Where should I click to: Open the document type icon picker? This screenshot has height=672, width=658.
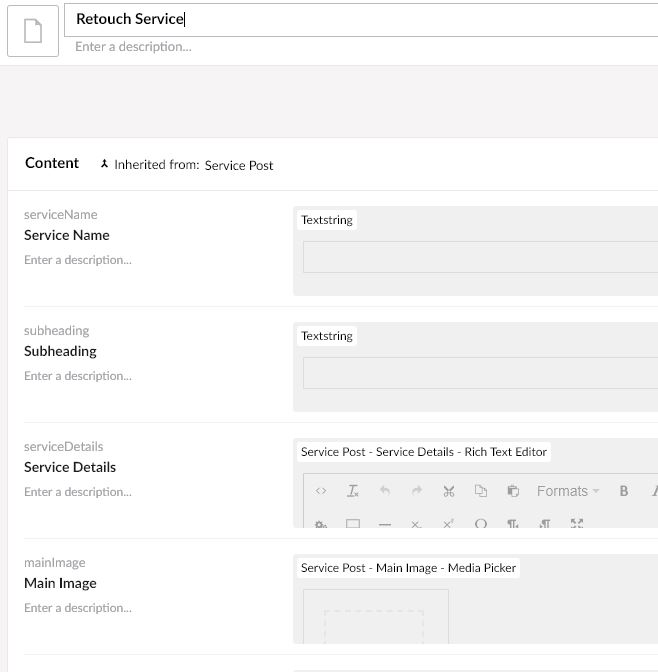(33, 31)
